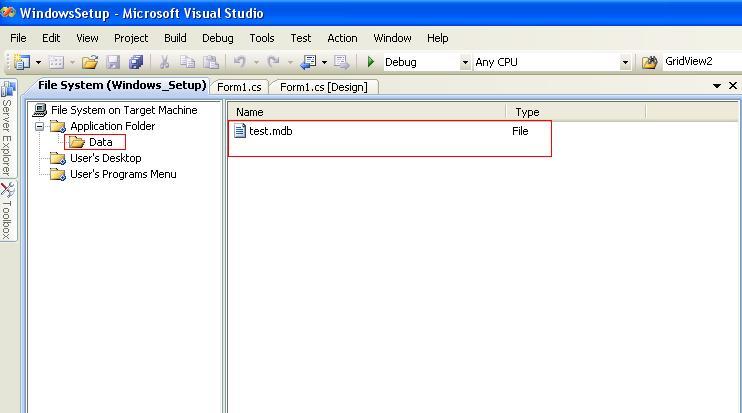The width and height of the screenshot is (742, 413).
Task: Open the Tools menu
Action: point(262,38)
